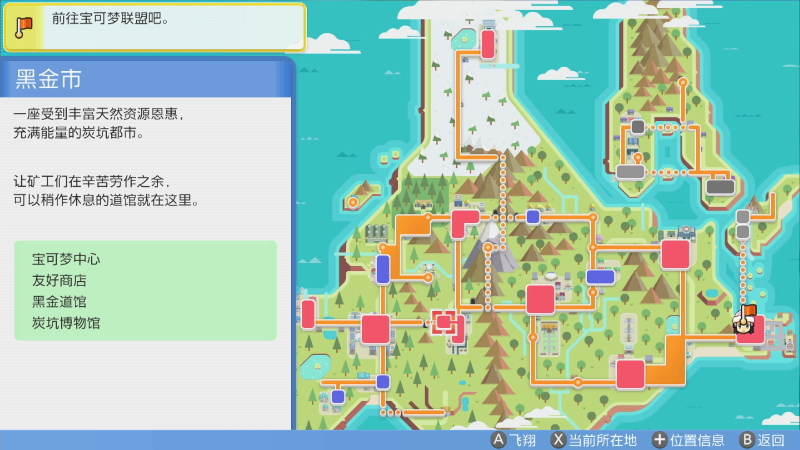This screenshot has width=800, height=450.
Task: Select the Snowpoint City red marker in snowy north
Action: tap(488, 44)
